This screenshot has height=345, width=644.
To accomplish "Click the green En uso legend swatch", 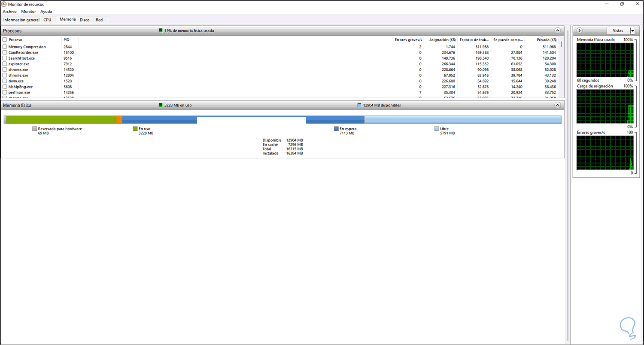I will click(x=135, y=129).
